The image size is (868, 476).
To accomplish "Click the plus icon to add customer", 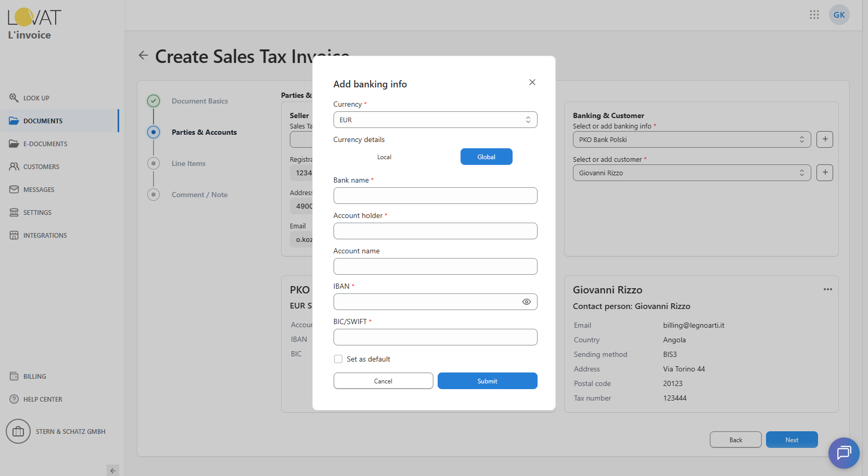I will (x=825, y=173).
